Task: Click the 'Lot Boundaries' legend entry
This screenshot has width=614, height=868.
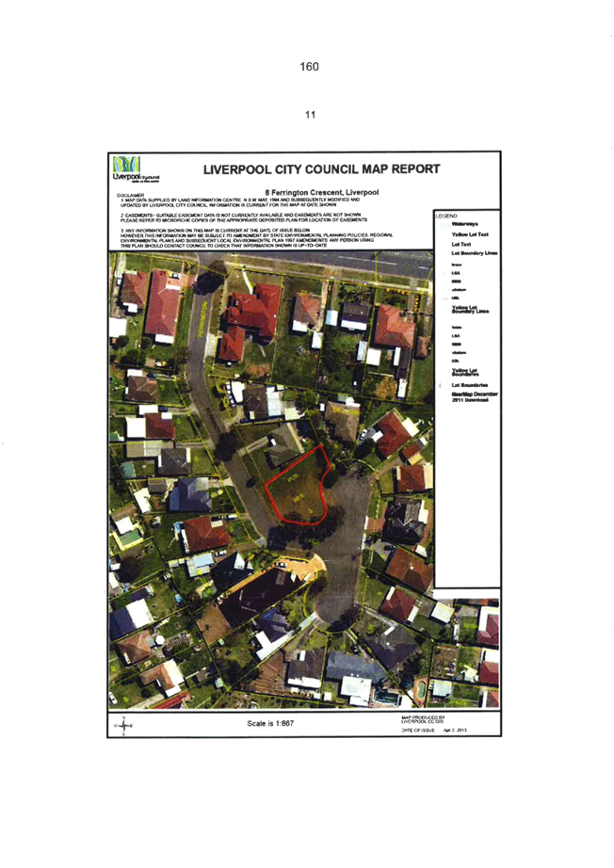Action: (x=470, y=385)
